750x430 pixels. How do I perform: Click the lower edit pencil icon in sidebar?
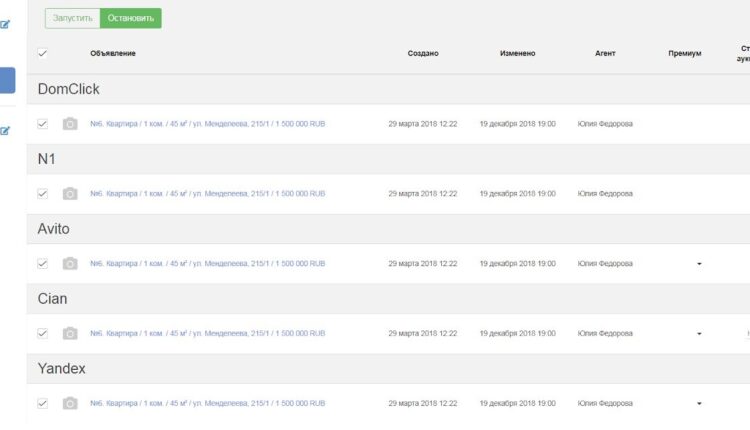click(6, 129)
